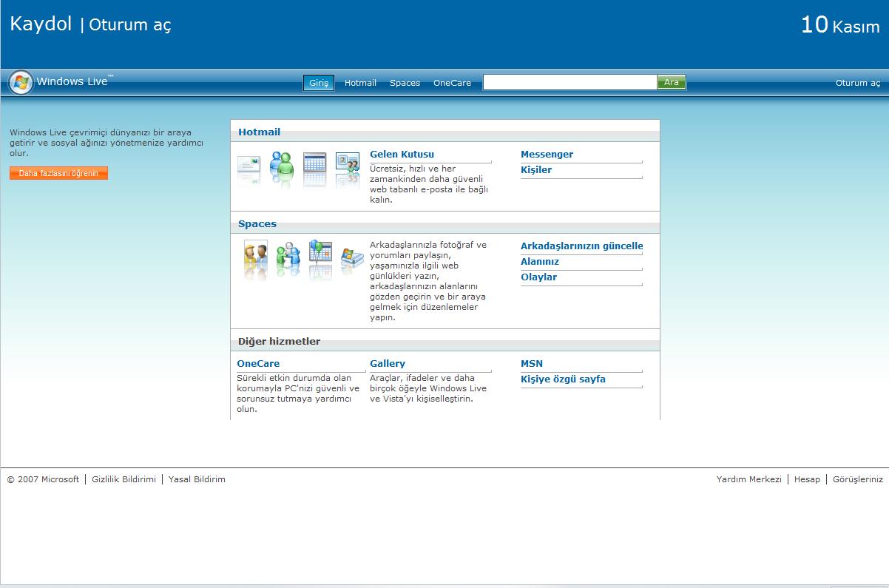This screenshot has width=889, height=588.
Task: Click the Hesap footer link
Action: pos(807,479)
